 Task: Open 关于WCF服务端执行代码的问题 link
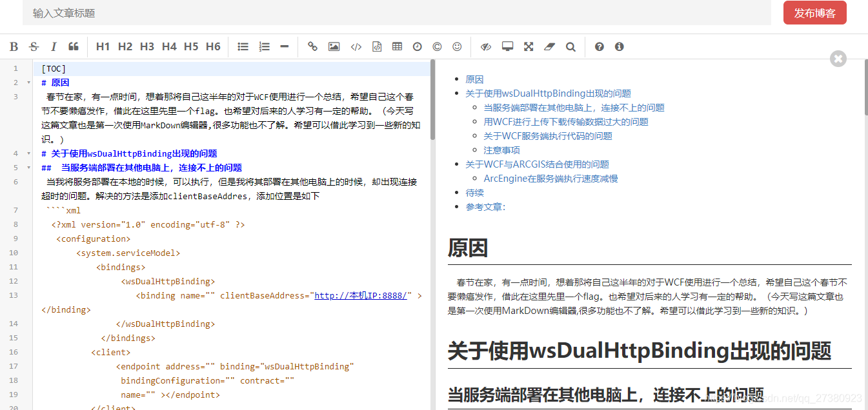(x=548, y=136)
